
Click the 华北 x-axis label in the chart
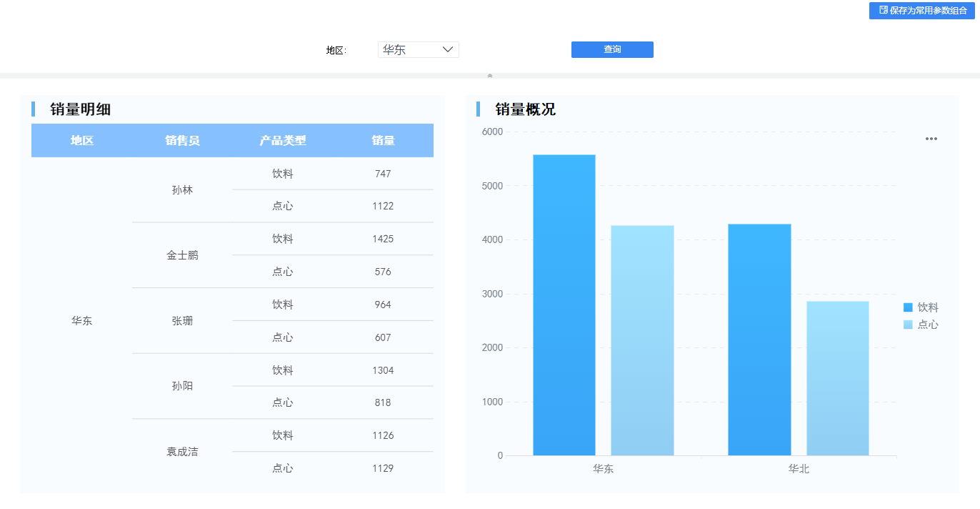[799, 469]
